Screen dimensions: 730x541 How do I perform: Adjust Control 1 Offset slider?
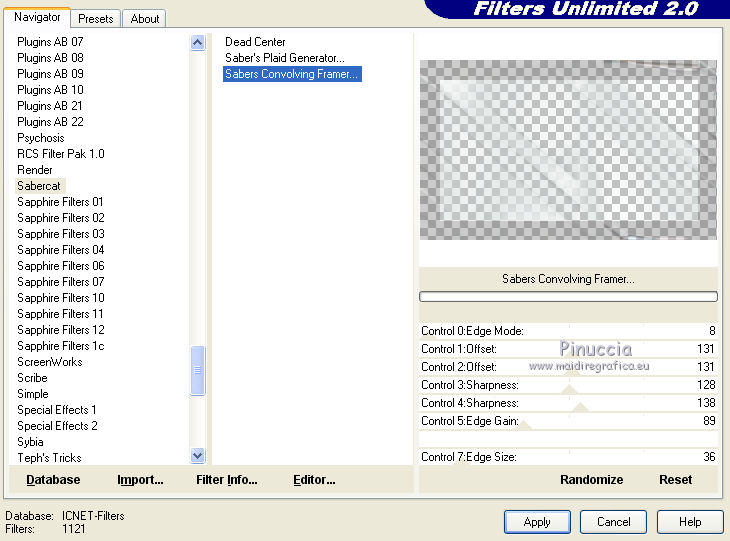(x=568, y=349)
